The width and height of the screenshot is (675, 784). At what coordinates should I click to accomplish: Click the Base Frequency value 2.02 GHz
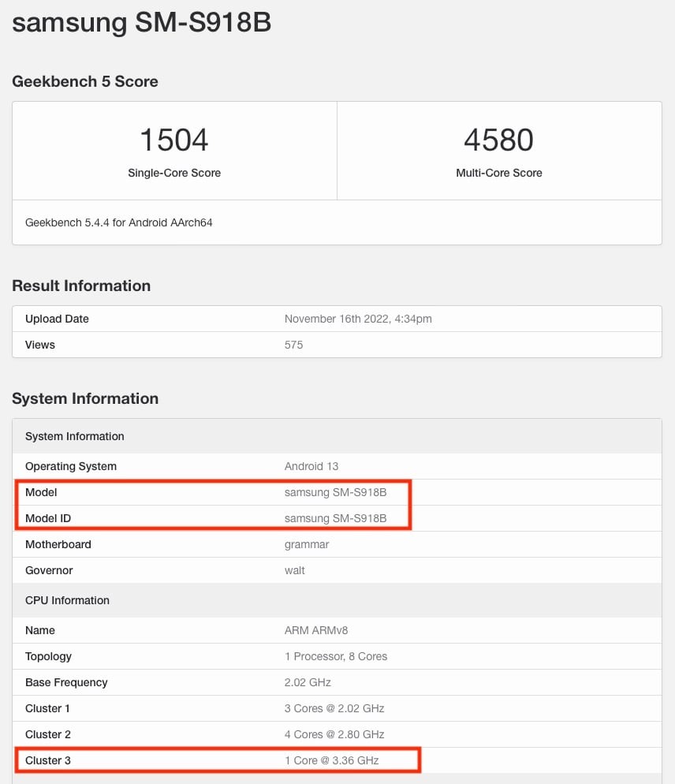[x=307, y=682]
